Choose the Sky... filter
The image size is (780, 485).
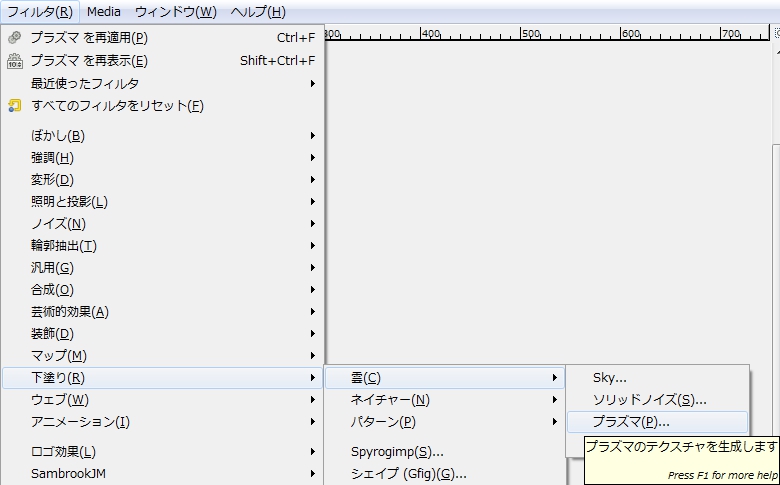coord(657,378)
